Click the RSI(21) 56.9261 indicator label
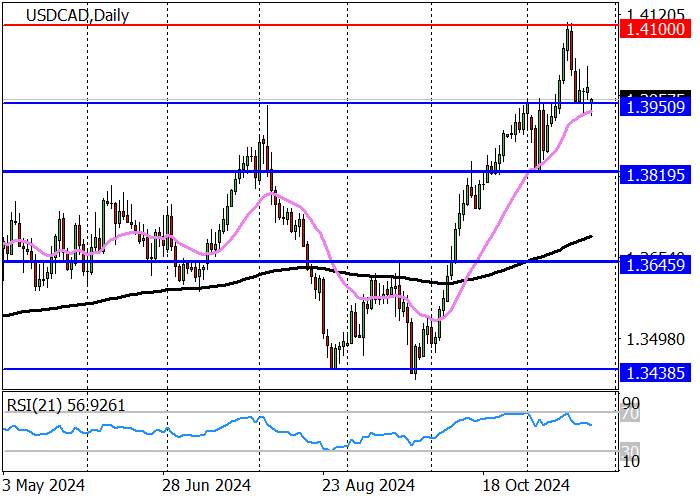 pyautogui.click(x=66, y=405)
